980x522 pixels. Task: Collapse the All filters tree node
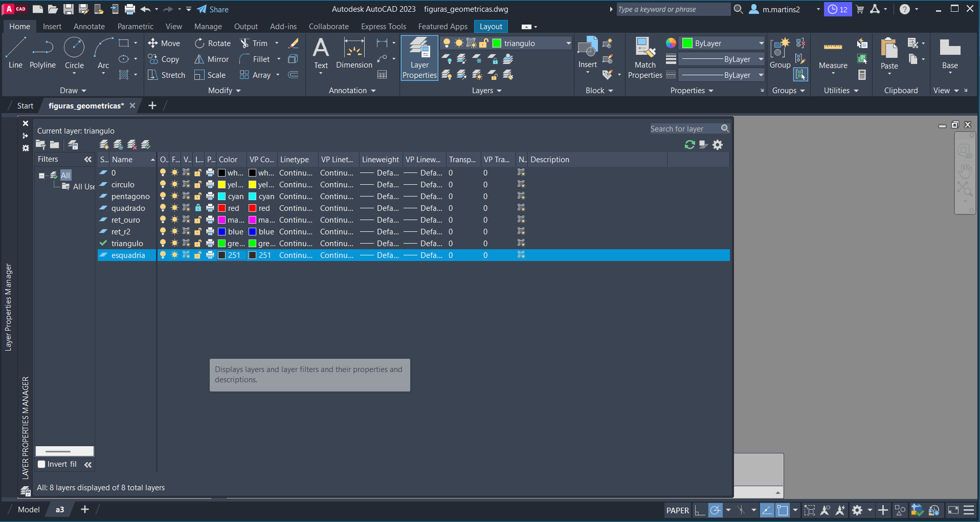42,175
